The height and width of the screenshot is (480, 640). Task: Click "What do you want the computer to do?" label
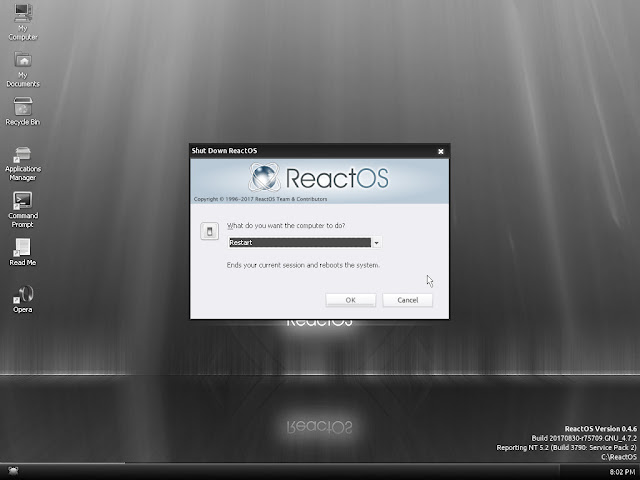click(286, 226)
